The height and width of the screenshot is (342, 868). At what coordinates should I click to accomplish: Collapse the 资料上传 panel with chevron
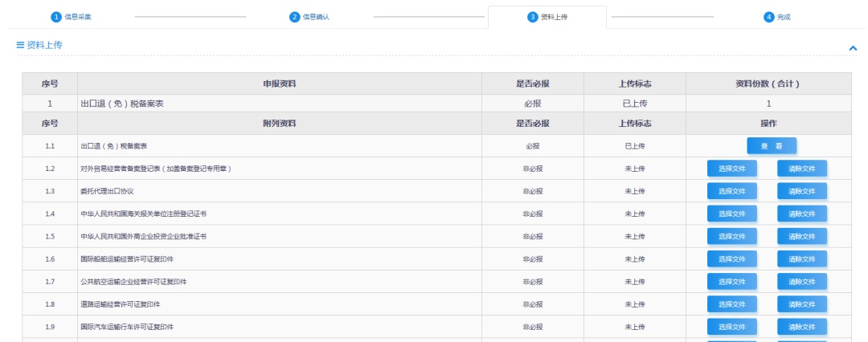[853, 48]
